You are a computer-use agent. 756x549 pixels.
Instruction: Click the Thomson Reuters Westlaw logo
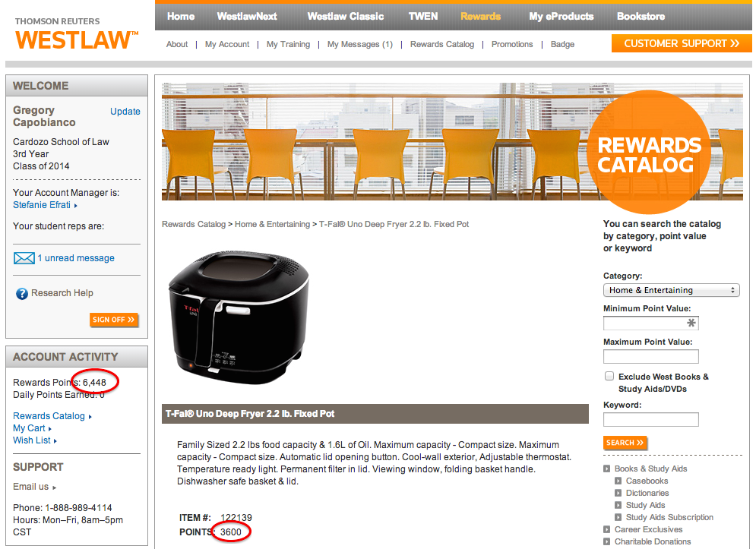point(77,34)
